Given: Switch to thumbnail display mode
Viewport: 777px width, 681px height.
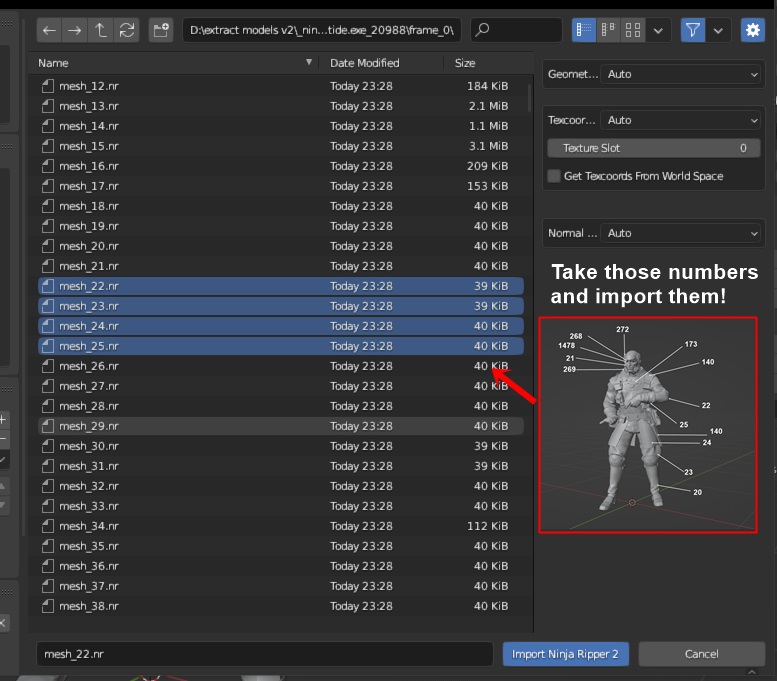Looking at the screenshot, I should [632, 30].
